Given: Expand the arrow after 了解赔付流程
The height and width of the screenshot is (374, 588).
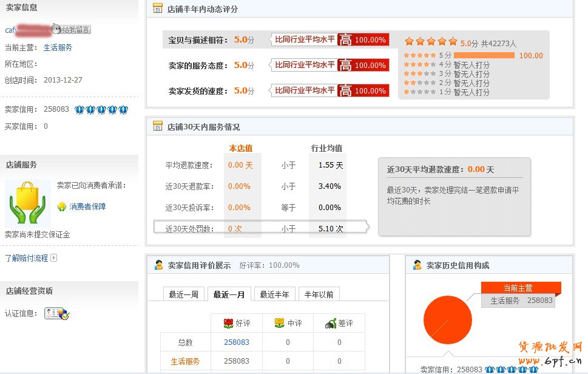Looking at the screenshot, I should pyautogui.click(x=53, y=257).
